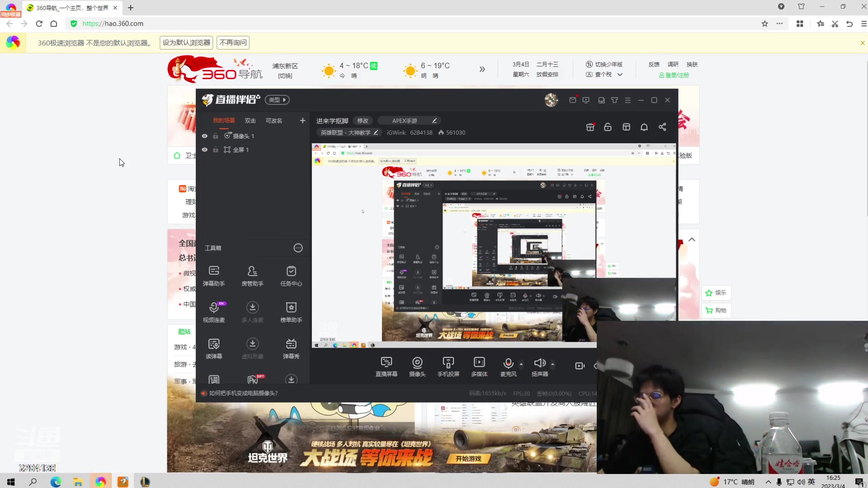Click 修改 next to stream title
868x488 pixels.
coord(363,121)
